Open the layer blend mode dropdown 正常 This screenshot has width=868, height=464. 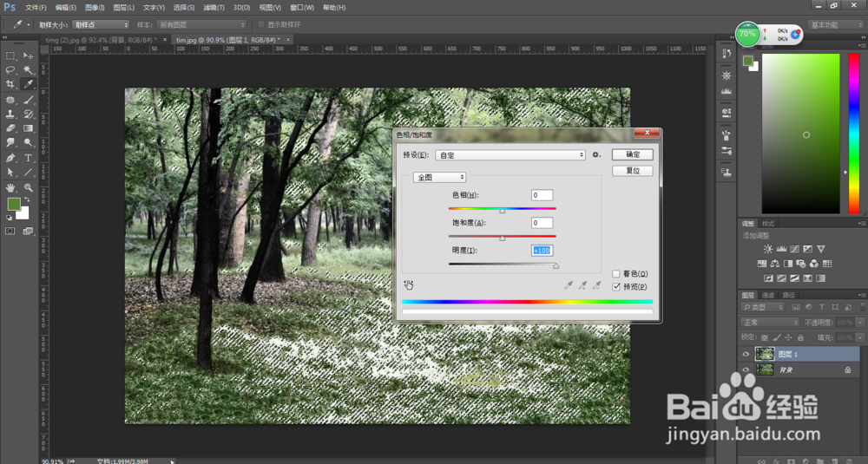tap(770, 323)
